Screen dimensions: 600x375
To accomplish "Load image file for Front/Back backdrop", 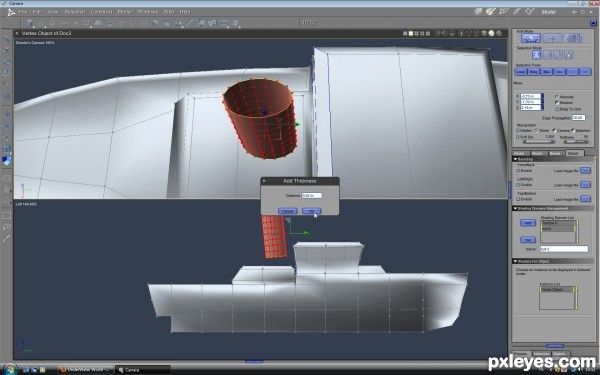I will [585, 170].
